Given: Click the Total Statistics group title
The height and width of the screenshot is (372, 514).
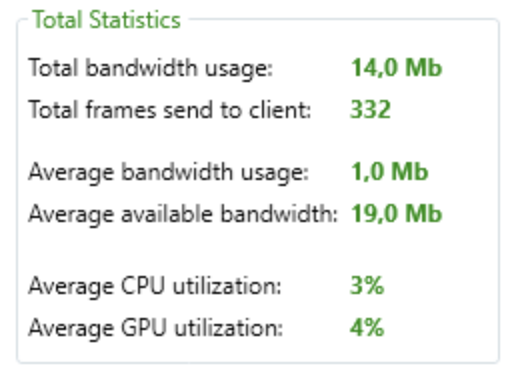Looking at the screenshot, I should coord(107,20).
